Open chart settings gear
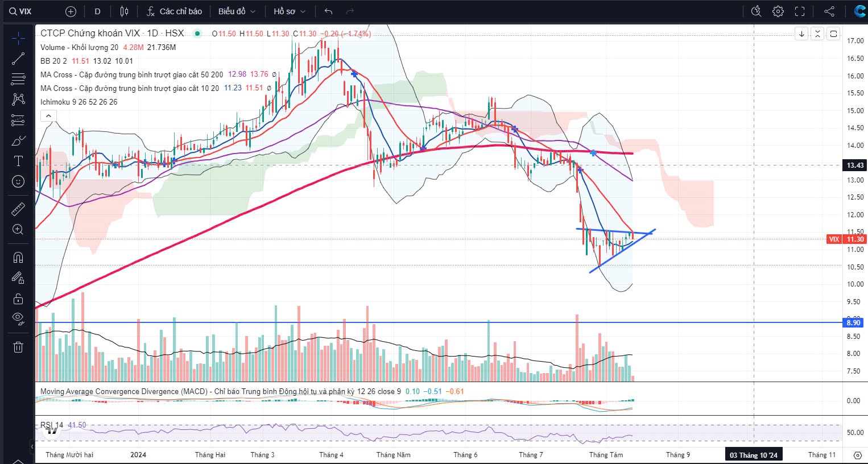This screenshot has height=464, width=868. [778, 11]
